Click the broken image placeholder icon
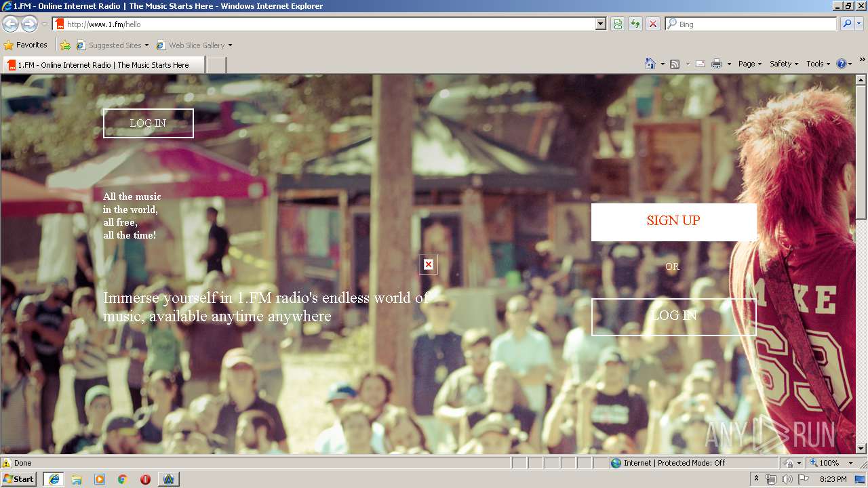 click(428, 264)
